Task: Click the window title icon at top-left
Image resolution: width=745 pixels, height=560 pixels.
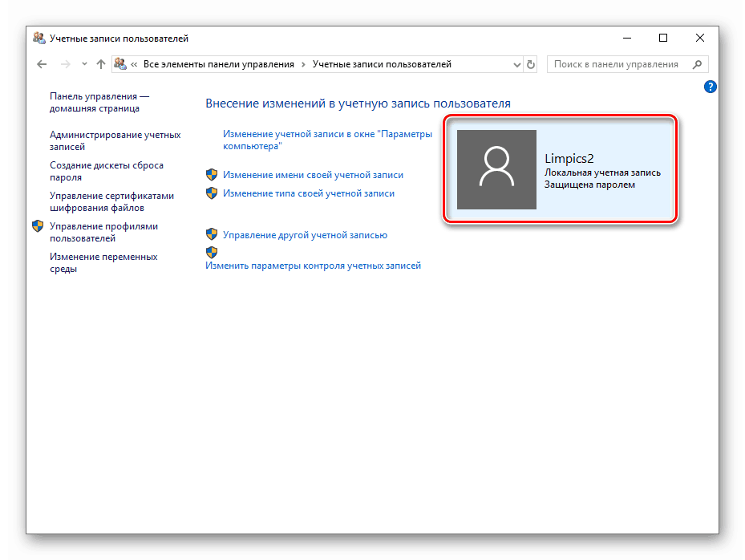Action: [x=39, y=38]
